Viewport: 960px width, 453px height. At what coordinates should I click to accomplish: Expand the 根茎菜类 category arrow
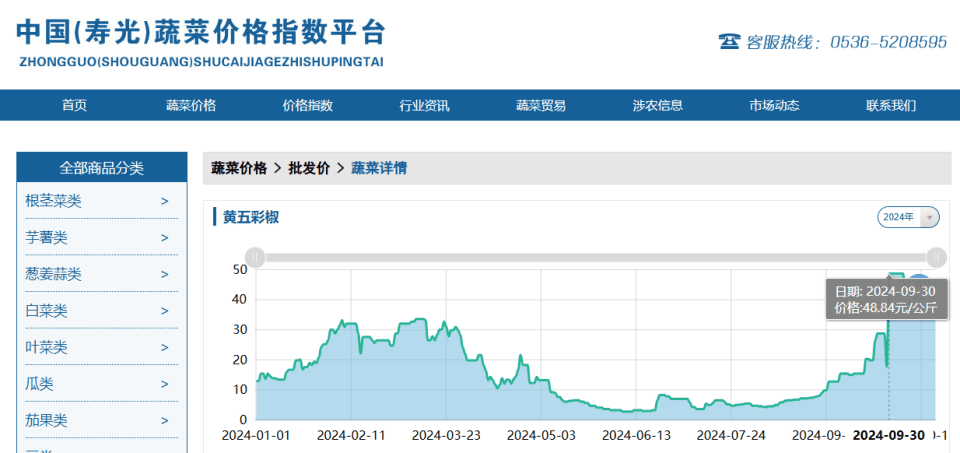coord(165,201)
